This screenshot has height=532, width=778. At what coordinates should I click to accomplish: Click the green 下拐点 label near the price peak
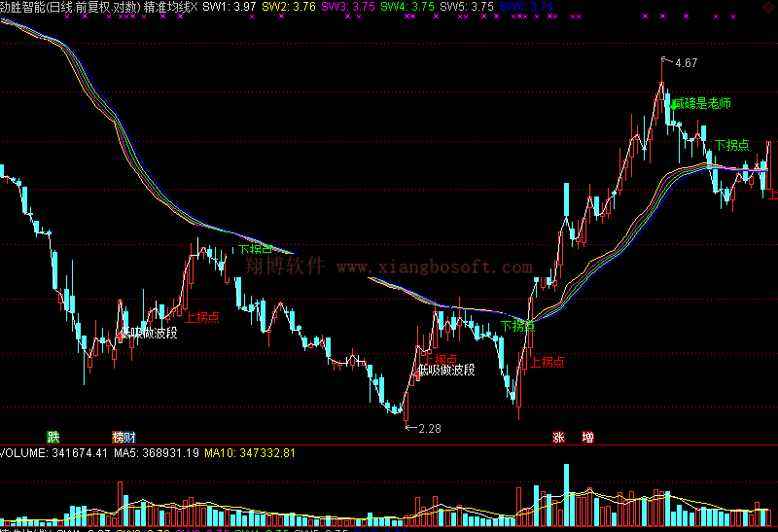[x=732, y=145]
